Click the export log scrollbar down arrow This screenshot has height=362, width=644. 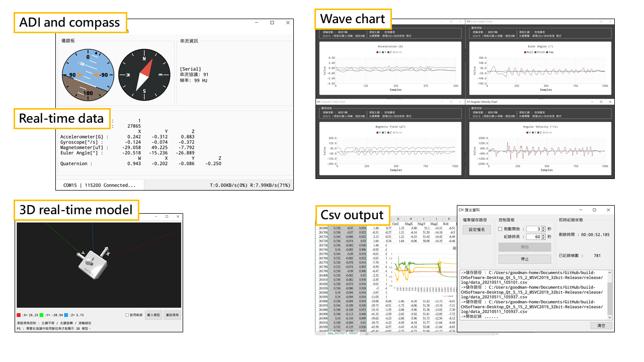point(610,317)
